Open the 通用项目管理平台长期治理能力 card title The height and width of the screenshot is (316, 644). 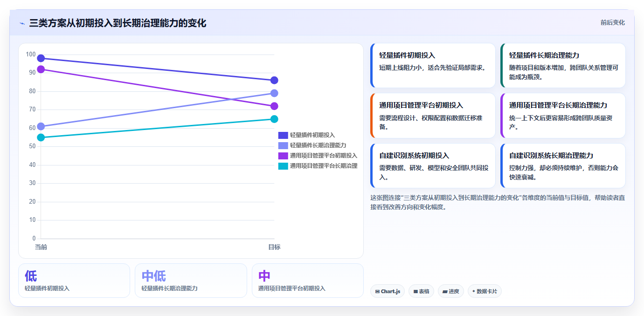pyautogui.click(x=558, y=105)
